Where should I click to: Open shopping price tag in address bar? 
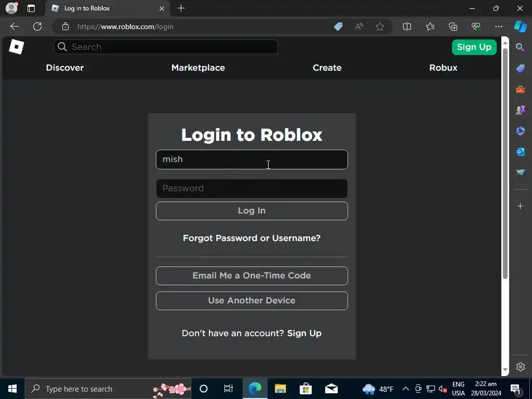click(338, 26)
